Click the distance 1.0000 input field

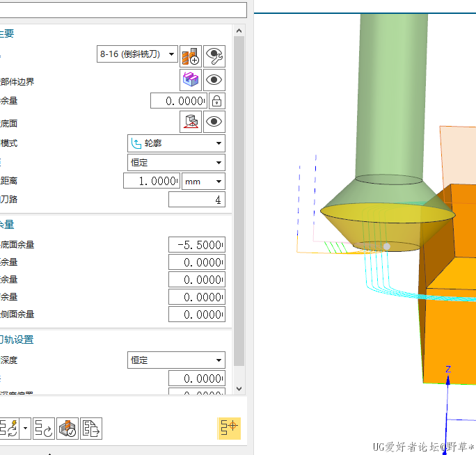(x=152, y=181)
